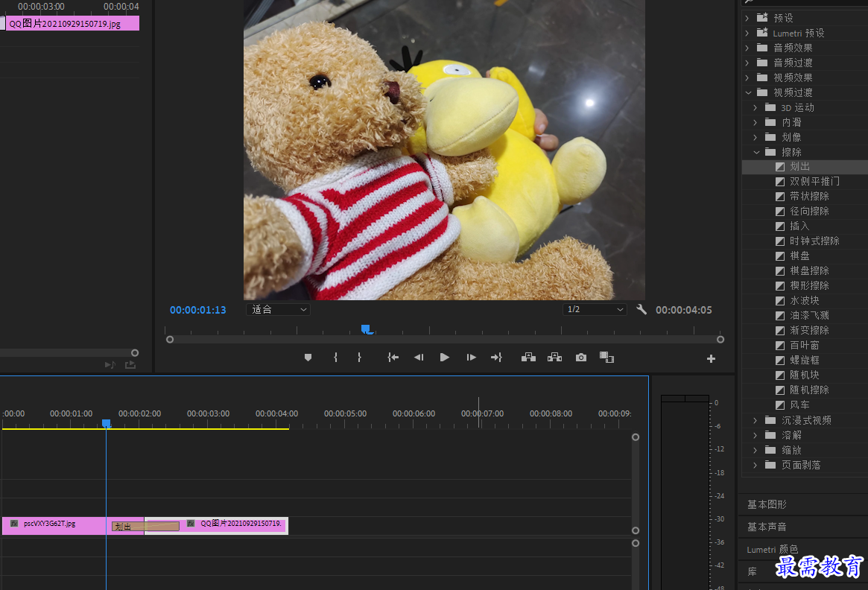Expand the 沉浸式视频 folder
868x590 pixels.
(755, 421)
